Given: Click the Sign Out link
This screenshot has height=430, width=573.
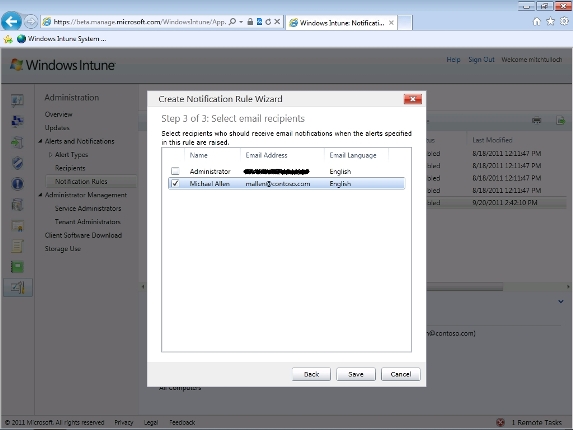Looking at the screenshot, I should (x=481, y=60).
